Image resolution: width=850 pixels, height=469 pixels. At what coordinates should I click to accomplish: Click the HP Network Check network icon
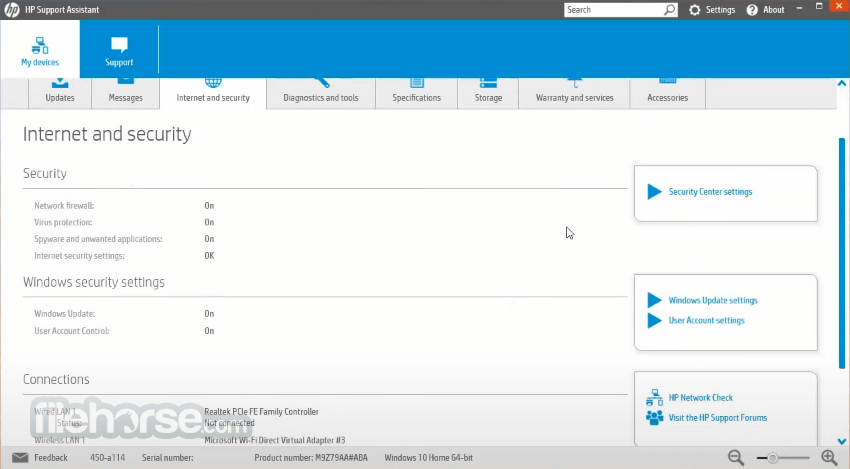click(x=654, y=397)
